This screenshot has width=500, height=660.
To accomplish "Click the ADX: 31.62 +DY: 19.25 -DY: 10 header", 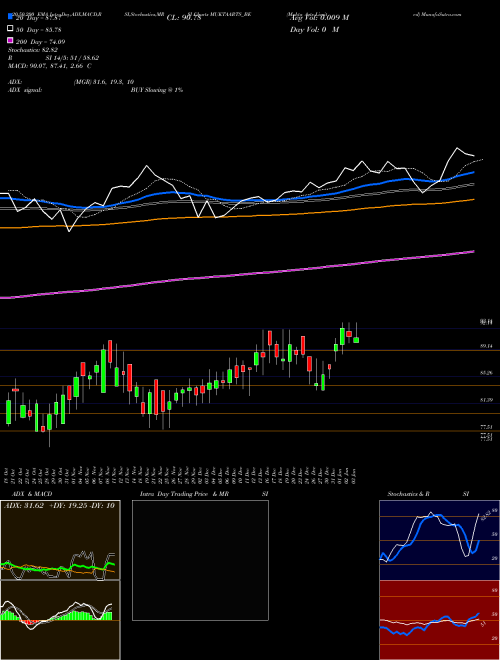I will pos(59,506).
